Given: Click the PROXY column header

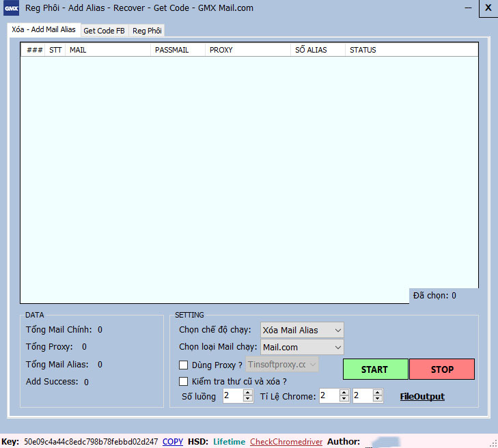Looking at the screenshot, I should [248, 50].
